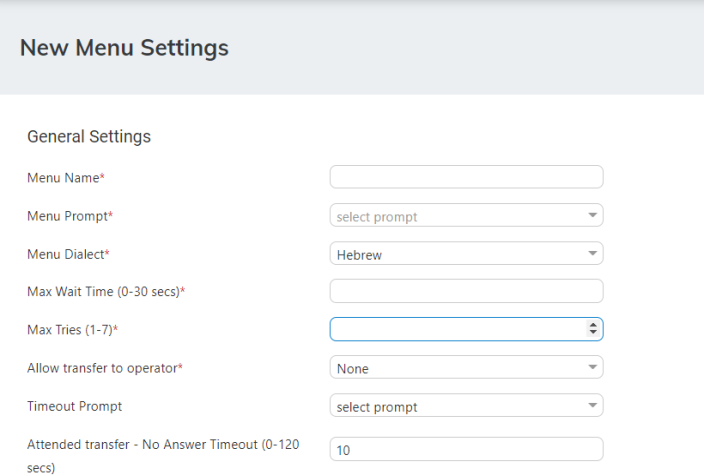Increase Max Tries with up arrow
The image size is (704, 475).
tap(593, 325)
